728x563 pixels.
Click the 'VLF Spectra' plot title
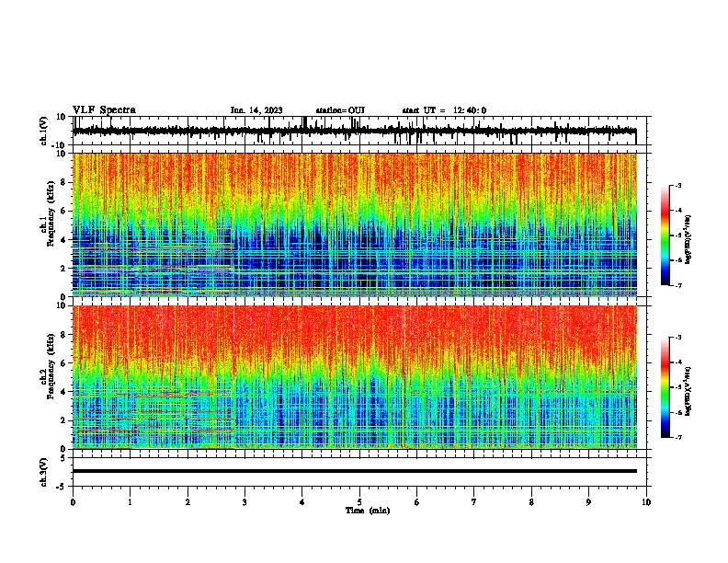tap(104, 110)
